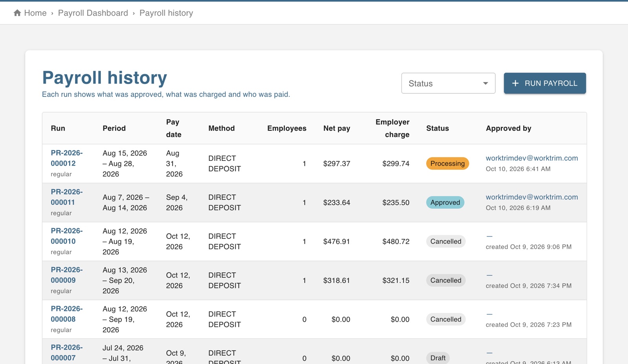Screen dimensions: 628x364
Task: Open payroll run PR-2026-000010
Action: [x=67, y=236]
